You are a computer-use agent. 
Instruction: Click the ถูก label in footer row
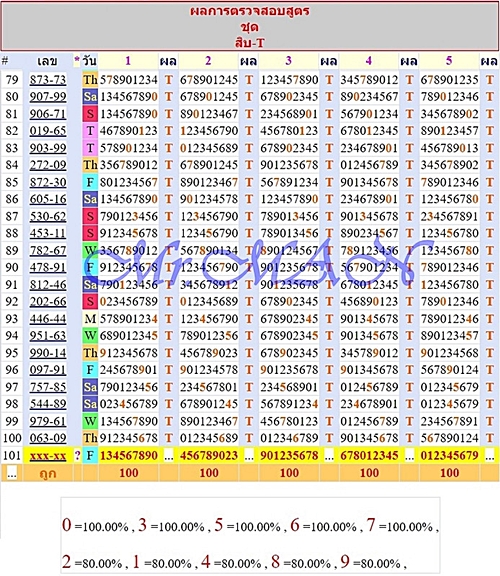click(x=48, y=473)
